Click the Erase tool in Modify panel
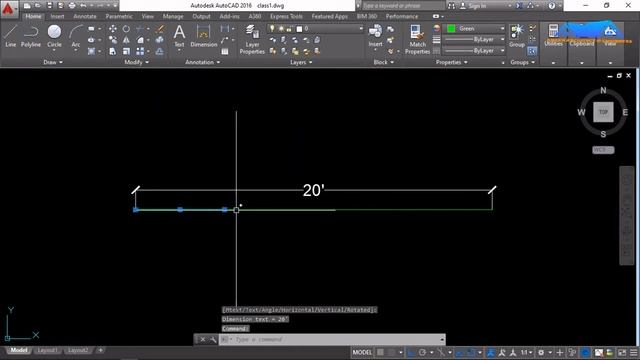 [160, 29]
